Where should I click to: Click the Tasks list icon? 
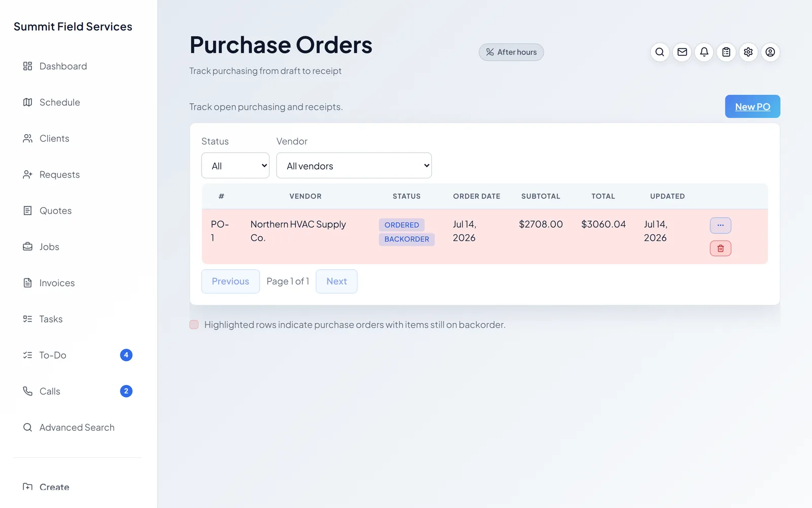coord(27,319)
